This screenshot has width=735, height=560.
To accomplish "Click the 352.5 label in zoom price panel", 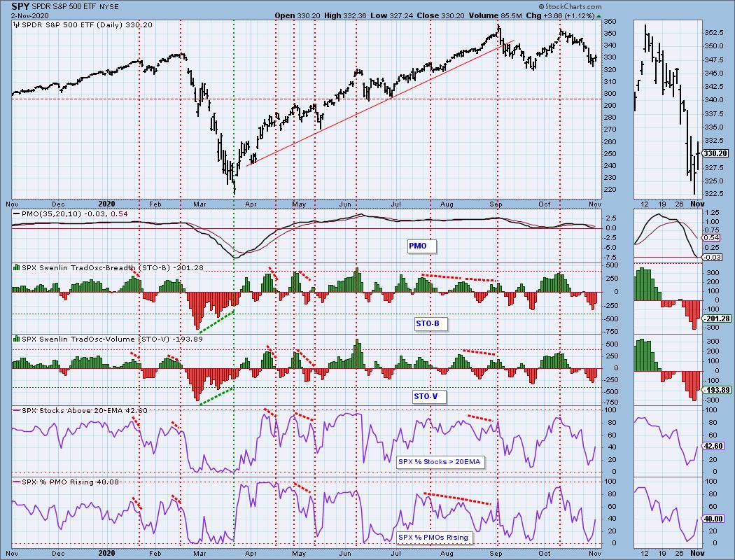I will (714, 32).
